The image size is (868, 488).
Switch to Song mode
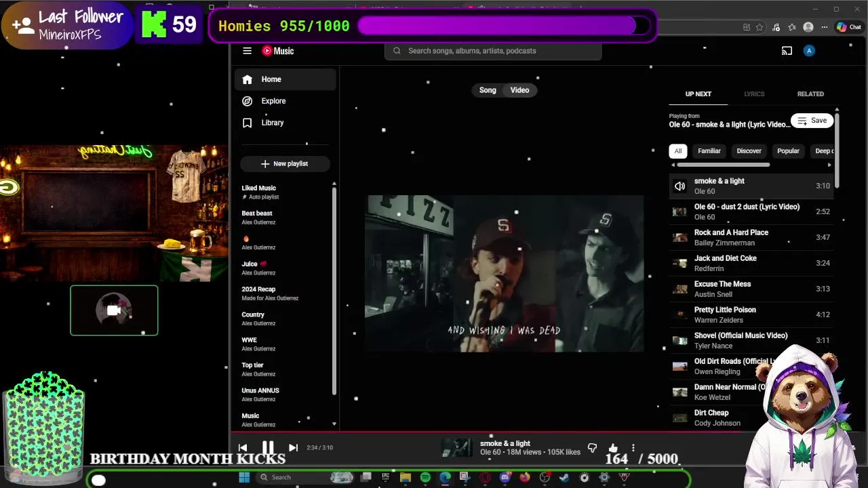[488, 90]
